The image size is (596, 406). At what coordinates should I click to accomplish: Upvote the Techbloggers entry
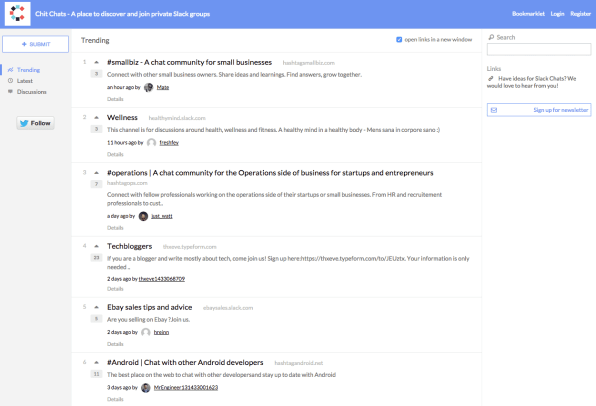(x=97, y=246)
